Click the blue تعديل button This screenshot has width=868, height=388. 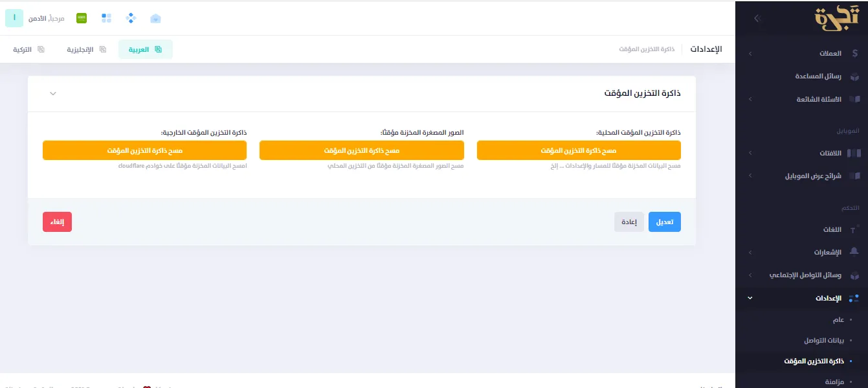(664, 222)
